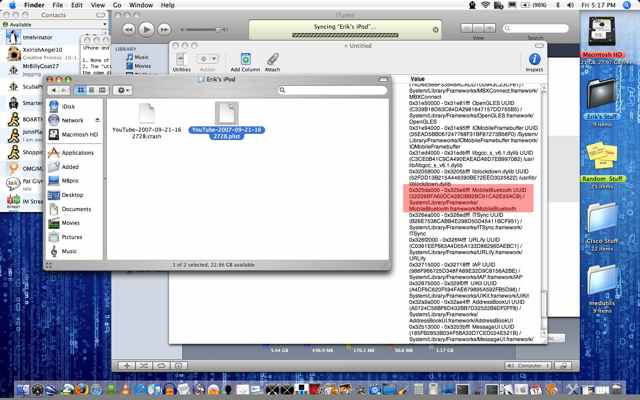Click the iTunes volume slider

point(204,29)
